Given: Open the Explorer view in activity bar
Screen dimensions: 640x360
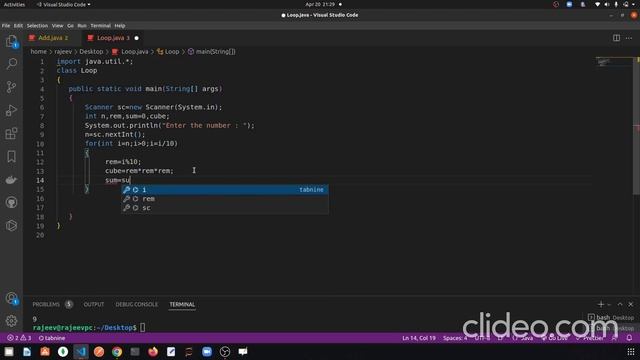Looking at the screenshot, I should click(11, 41).
